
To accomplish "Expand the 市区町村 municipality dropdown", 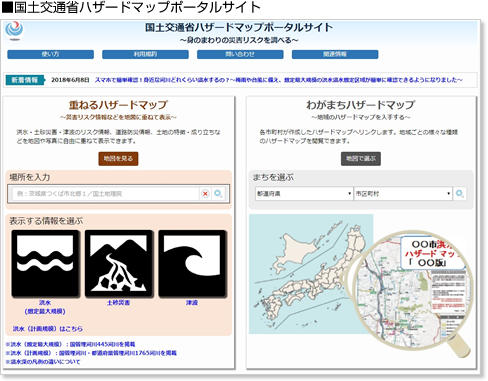I will tap(403, 194).
